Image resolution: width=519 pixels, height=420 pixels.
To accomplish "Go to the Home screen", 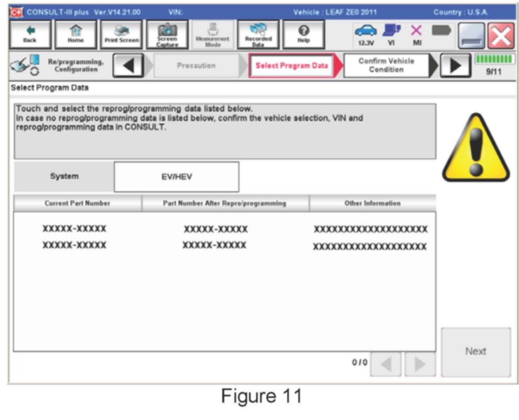I will (x=76, y=35).
